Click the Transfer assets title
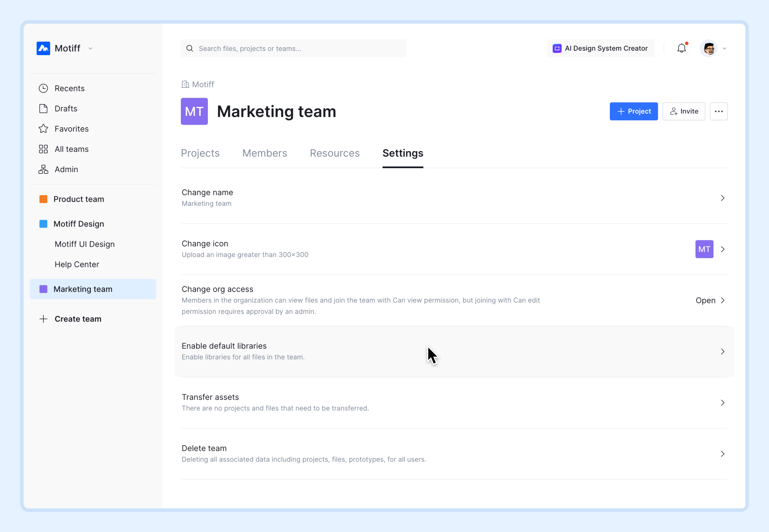Viewport: 769px width, 532px height. click(x=210, y=397)
